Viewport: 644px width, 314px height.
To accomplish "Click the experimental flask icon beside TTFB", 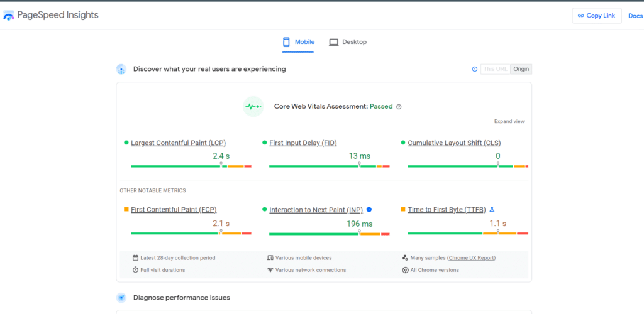I will coord(492,210).
